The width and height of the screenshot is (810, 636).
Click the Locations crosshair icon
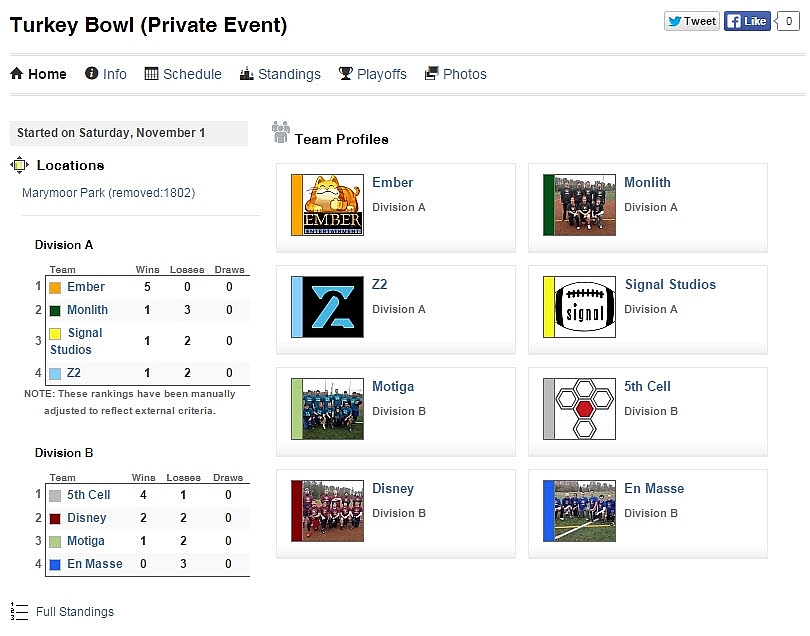[20, 165]
